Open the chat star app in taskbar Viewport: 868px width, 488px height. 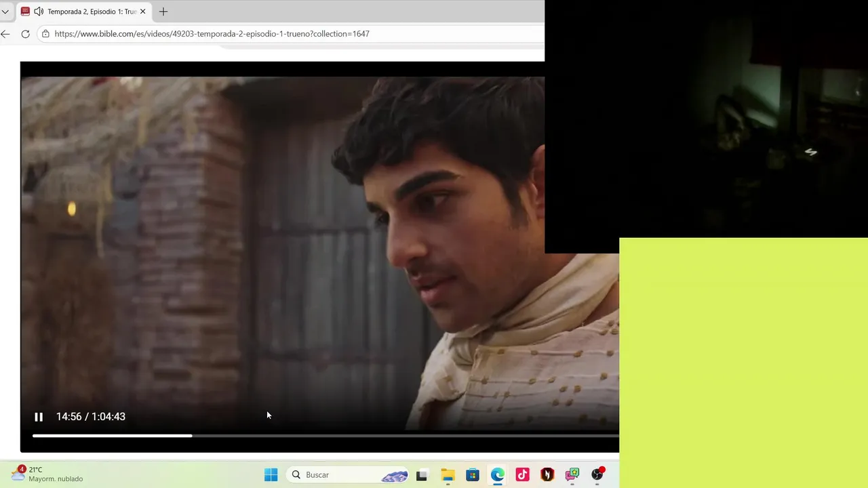(572, 474)
